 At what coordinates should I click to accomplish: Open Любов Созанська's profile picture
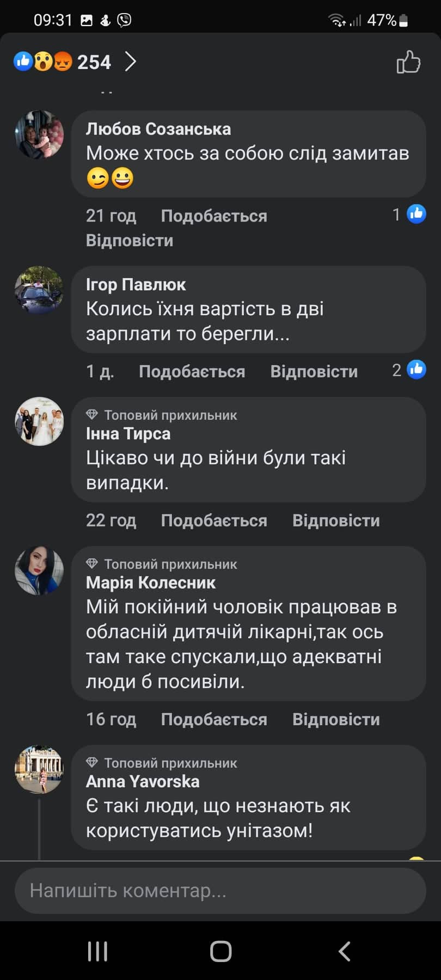(x=39, y=135)
